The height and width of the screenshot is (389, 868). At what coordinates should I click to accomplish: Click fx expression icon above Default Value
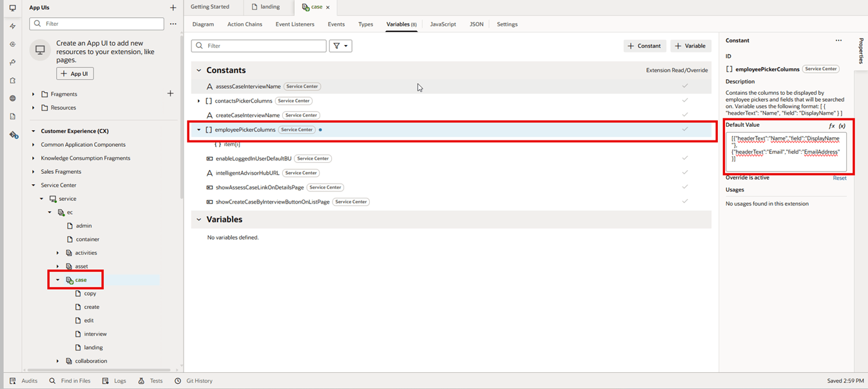(x=832, y=126)
